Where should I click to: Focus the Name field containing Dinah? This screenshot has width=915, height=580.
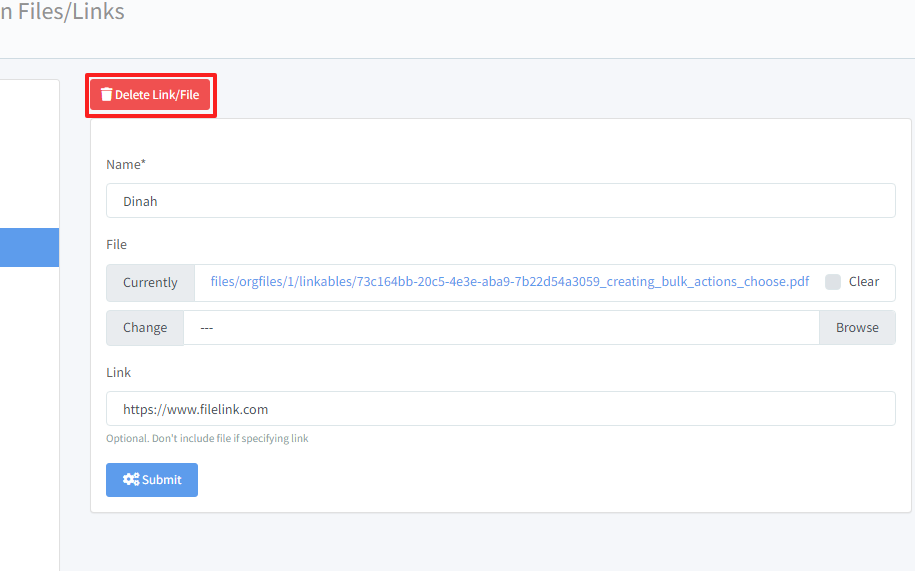click(x=500, y=201)
